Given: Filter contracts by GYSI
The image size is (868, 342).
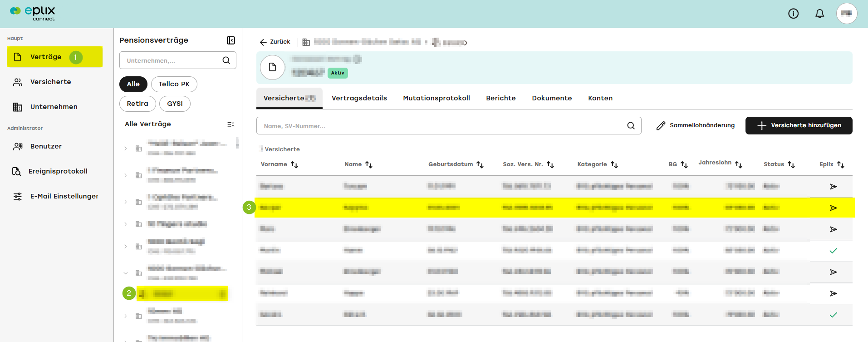Looking at the screenshot, I should [x=175, y=104].
